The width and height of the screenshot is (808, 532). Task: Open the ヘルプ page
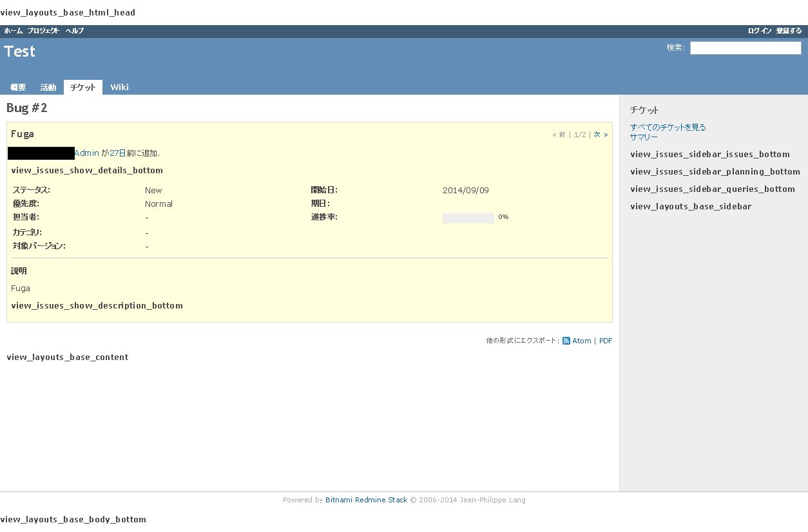[73, 30]
